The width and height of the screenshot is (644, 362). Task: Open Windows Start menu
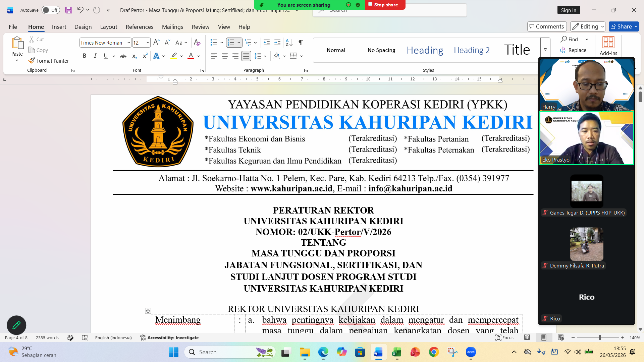[x=173, y=352]
